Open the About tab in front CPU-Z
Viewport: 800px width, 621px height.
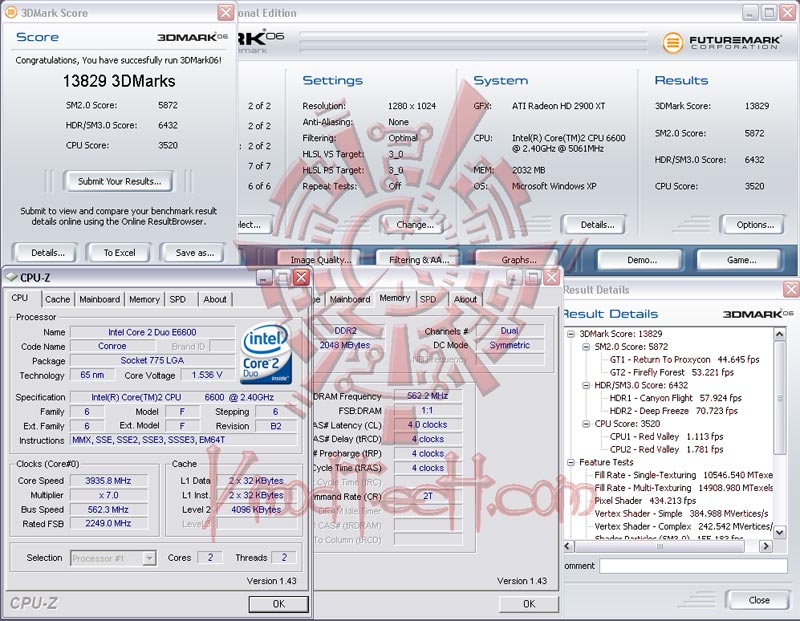pos(215,299)
